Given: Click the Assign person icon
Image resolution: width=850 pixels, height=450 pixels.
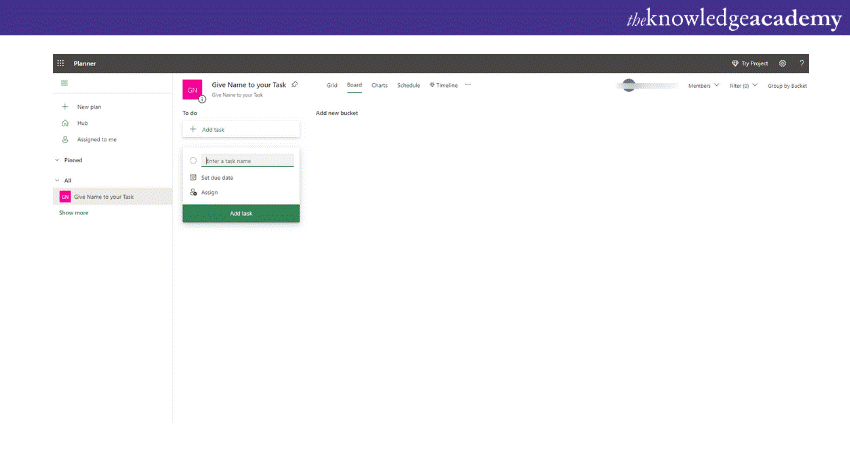Looking at the screenshot, I should point(193,192).
